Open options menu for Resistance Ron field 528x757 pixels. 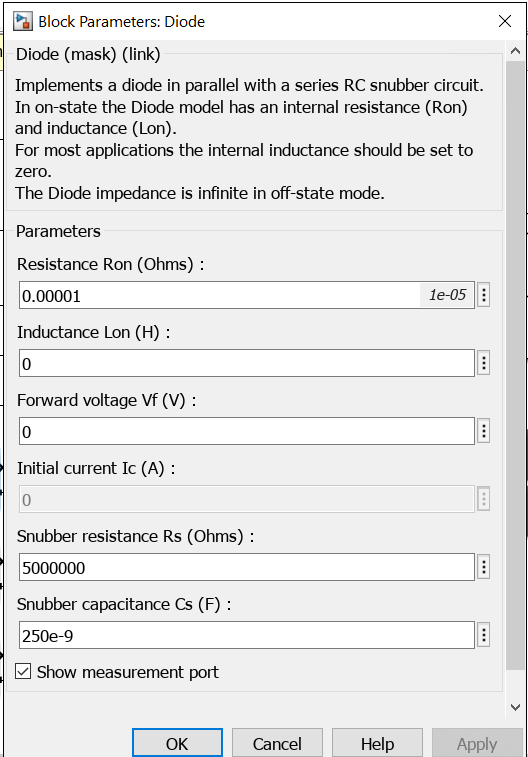tap(484, 295)
